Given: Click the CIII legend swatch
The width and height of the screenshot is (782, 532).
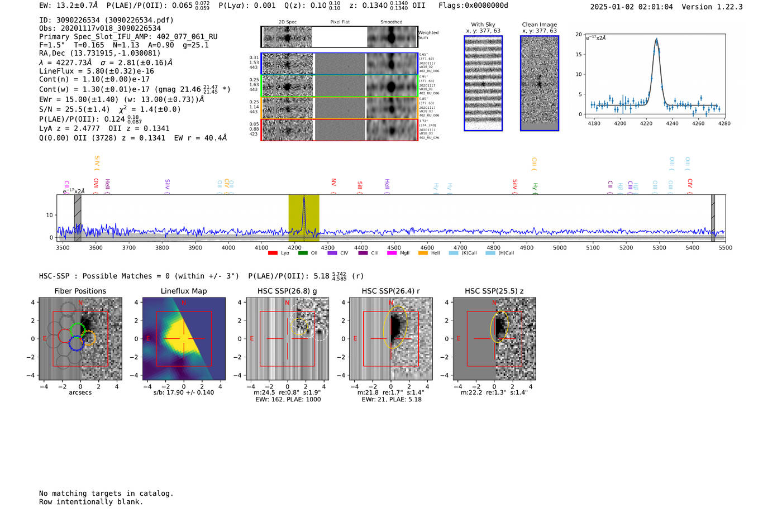Looking at the screenshot, I should [363, 253].
